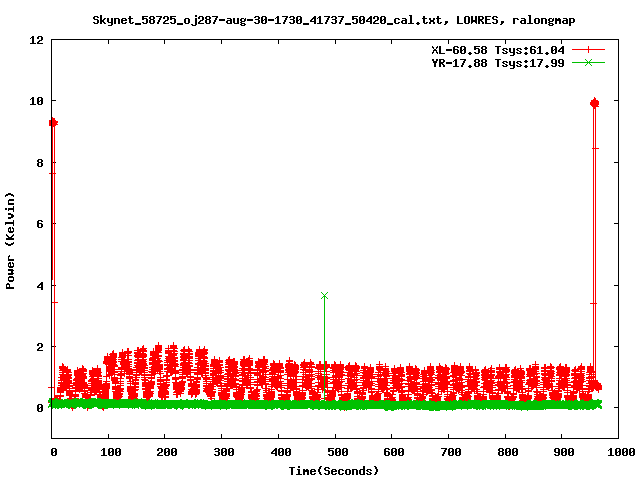
Task: Click the Power (Kelvin) y-axis label
Action: pos(10,241)
